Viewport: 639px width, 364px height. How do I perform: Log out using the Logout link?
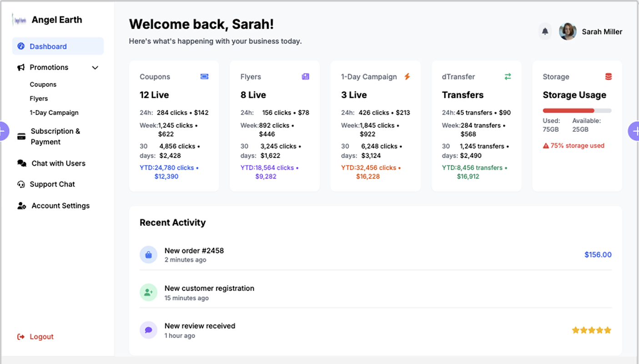41,337
